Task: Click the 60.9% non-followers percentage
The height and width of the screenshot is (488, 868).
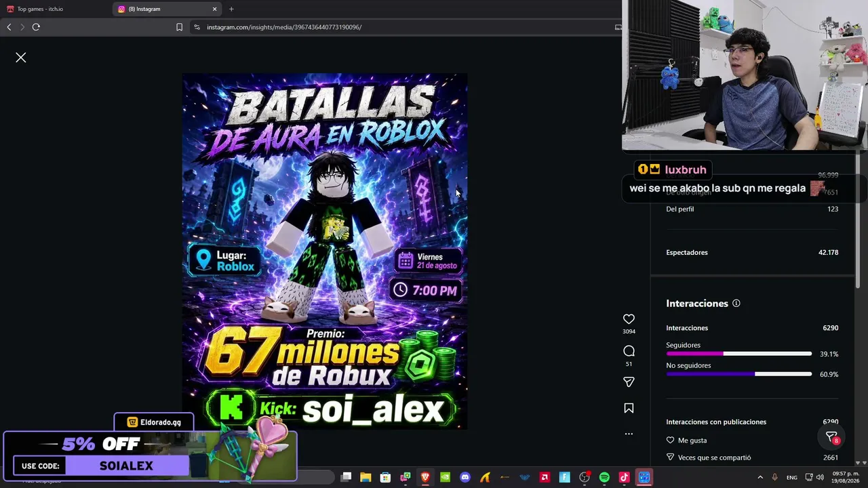Action: (x=829, y=374)
